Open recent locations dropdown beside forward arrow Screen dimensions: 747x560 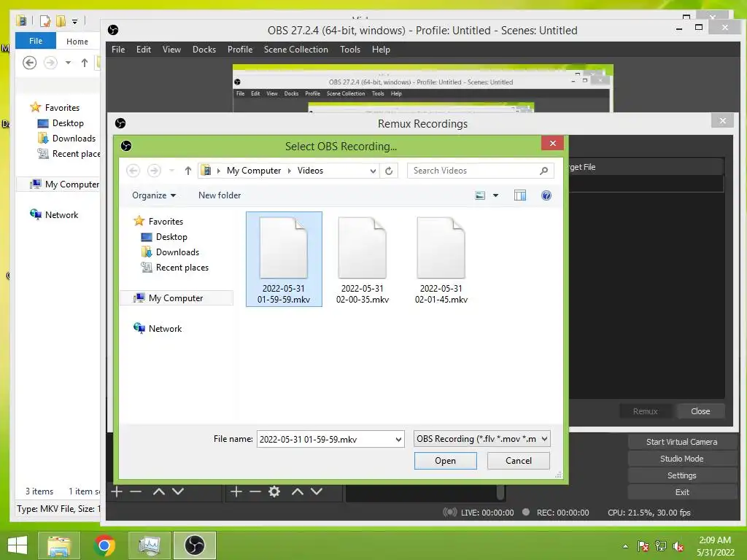coord(172,171)
